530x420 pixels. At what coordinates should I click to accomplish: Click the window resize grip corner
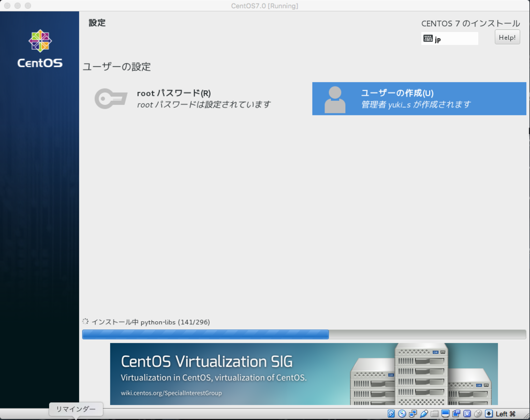coord(526,416)
